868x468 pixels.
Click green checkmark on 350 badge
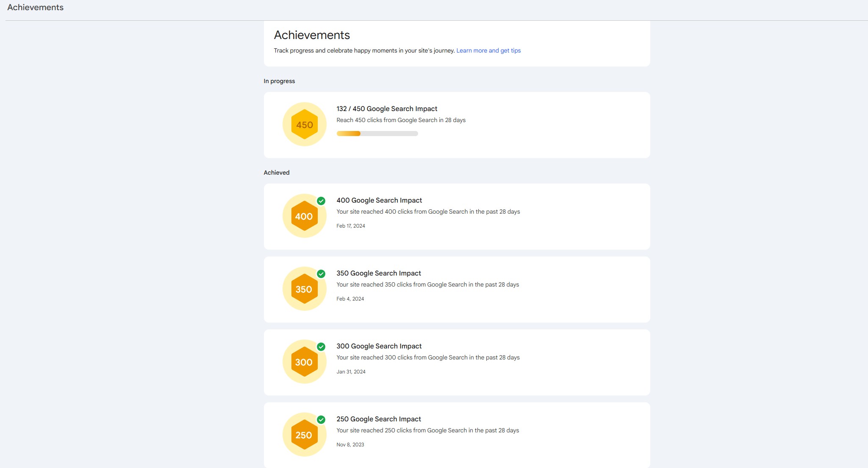pyautogui.click(x=321, y=274)
